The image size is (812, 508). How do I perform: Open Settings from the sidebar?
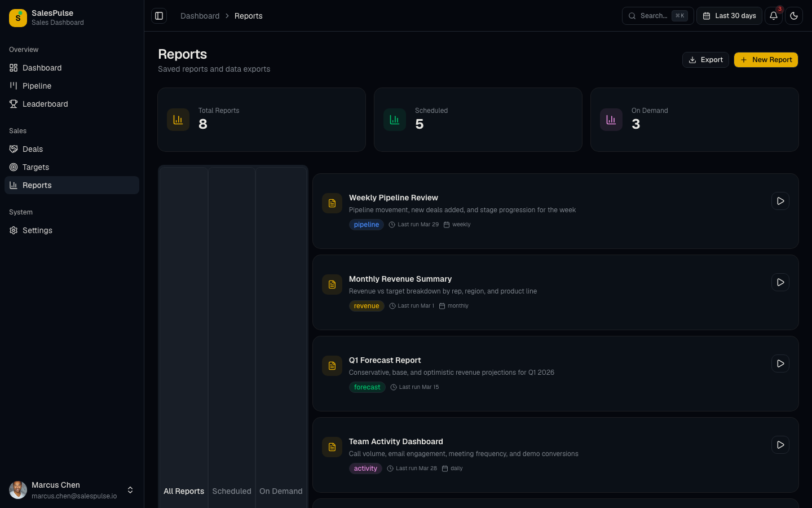pos(37,230)
